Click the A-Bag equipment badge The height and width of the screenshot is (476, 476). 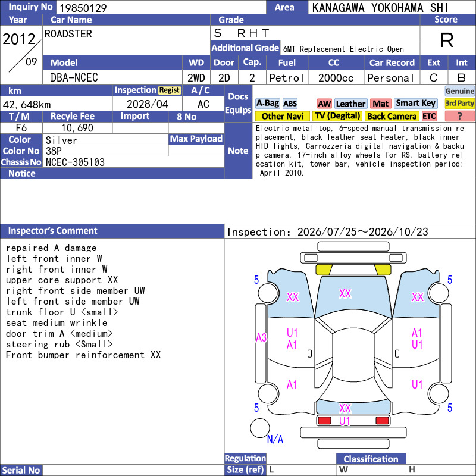pyautogui.click(x=267, y=104)
